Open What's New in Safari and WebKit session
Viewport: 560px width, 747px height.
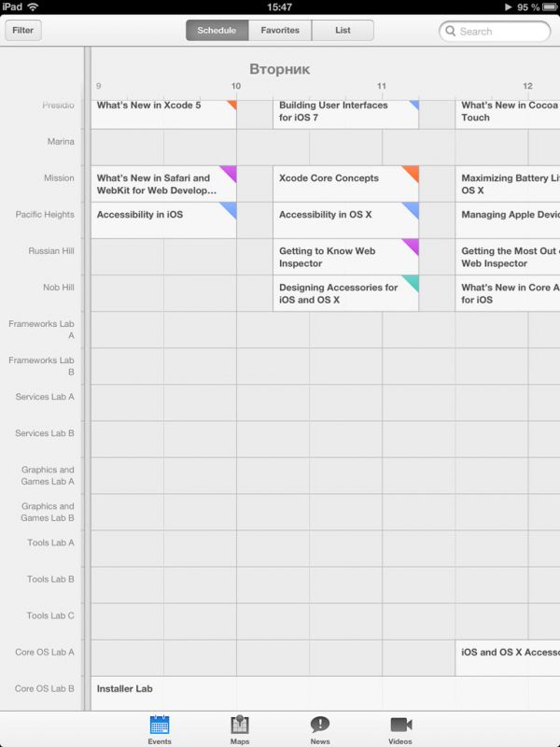163,184
